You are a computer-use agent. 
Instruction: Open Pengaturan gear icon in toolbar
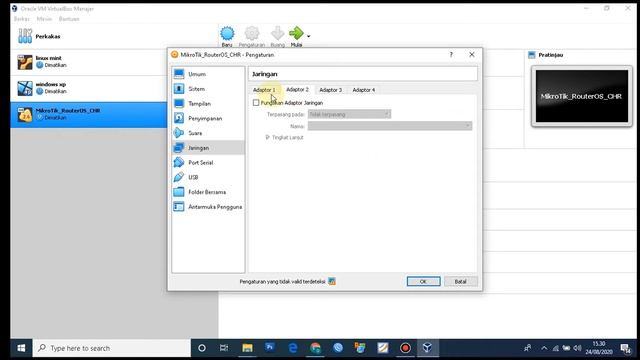(x=252, y=33)
